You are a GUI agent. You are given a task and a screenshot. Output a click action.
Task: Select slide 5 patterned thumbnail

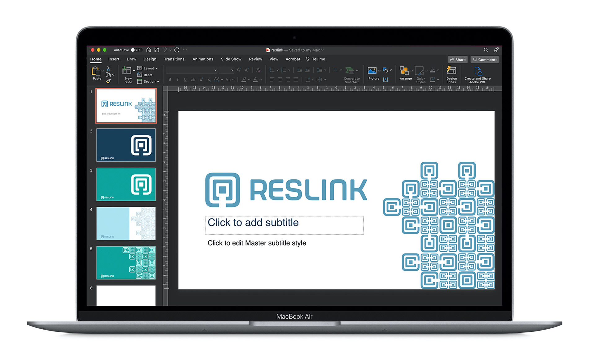[x=126, y=263]
